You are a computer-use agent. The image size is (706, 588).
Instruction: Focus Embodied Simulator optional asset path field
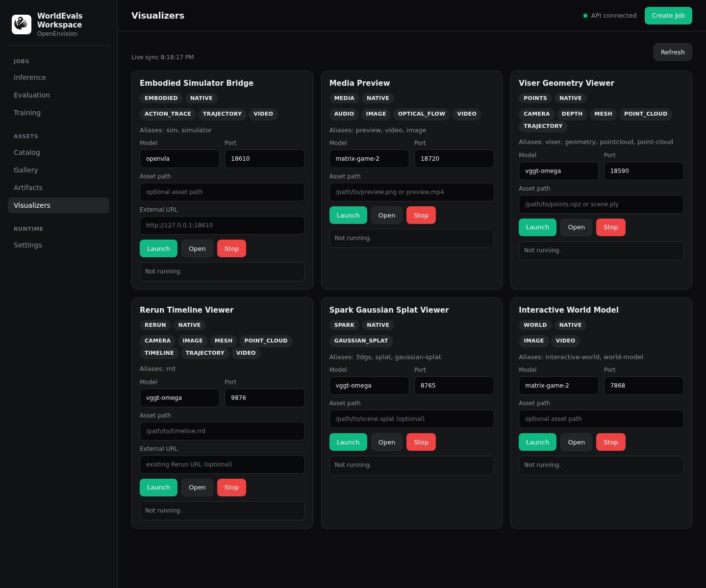(x=222, y=192)
